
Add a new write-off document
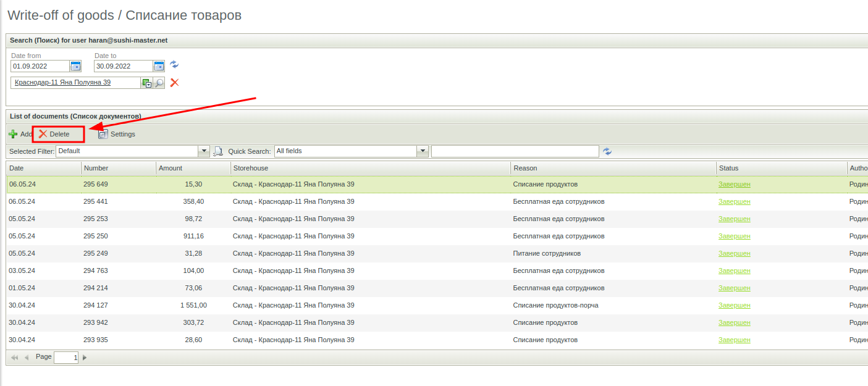point(20,134)
